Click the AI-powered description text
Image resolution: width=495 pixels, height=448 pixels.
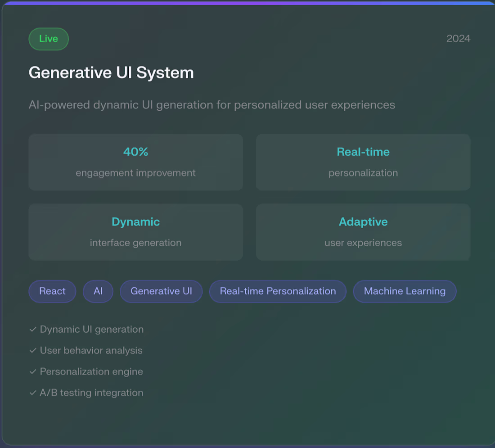coord(211,104)
